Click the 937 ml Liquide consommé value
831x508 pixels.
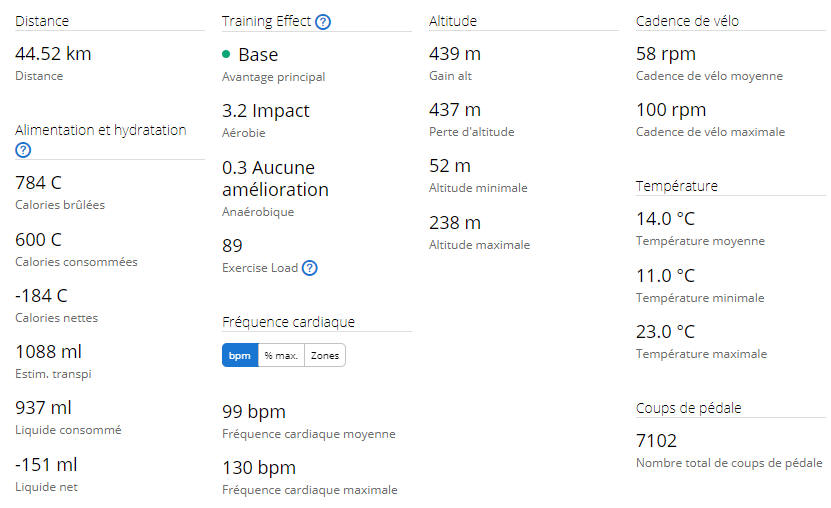pos(43,408)
